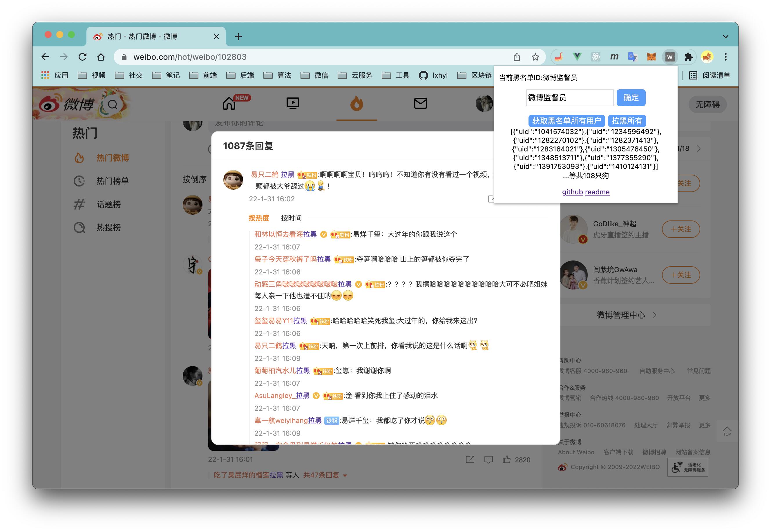Click the hot flame icon in navigation
Screen dimensions: 771x532
point(356,103)
